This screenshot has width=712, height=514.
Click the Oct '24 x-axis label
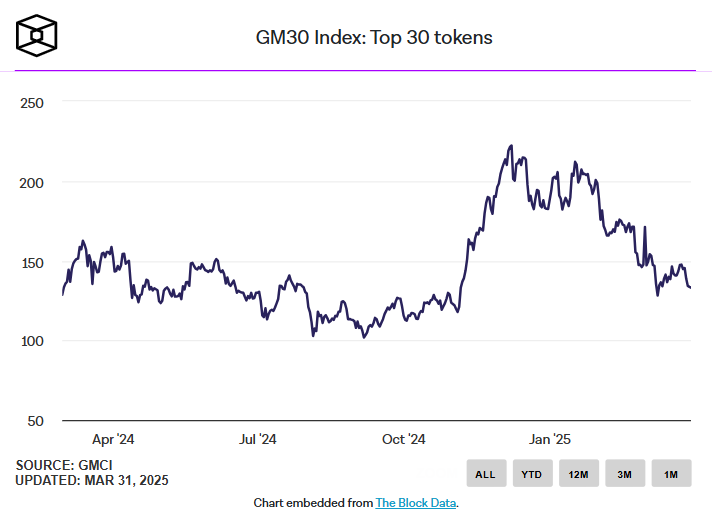(x=404, y=439)
